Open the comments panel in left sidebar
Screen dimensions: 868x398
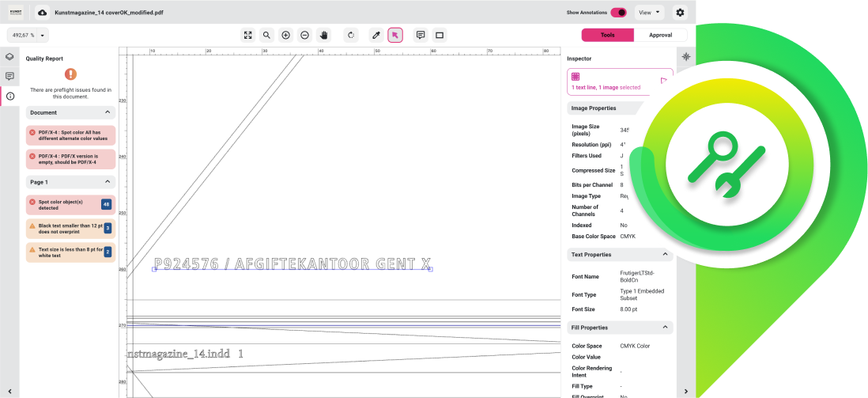9,77
